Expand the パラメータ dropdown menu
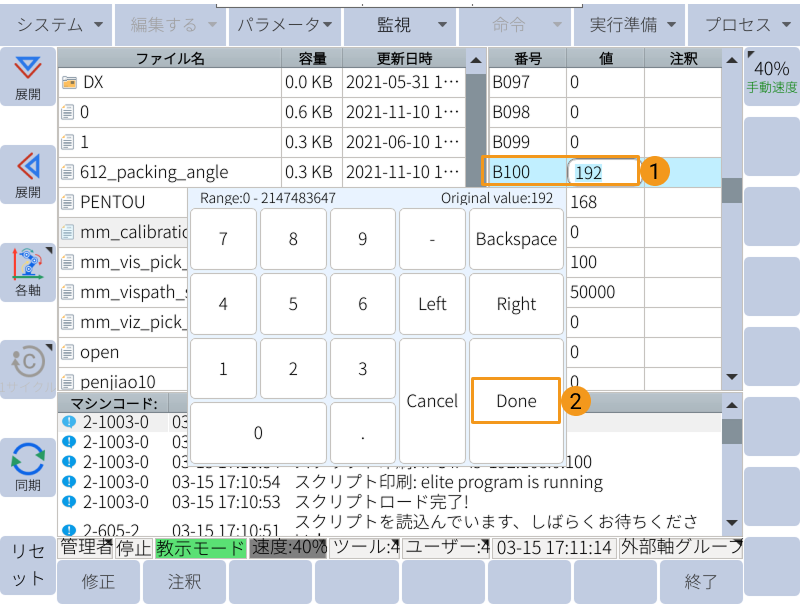 [285, 24]
